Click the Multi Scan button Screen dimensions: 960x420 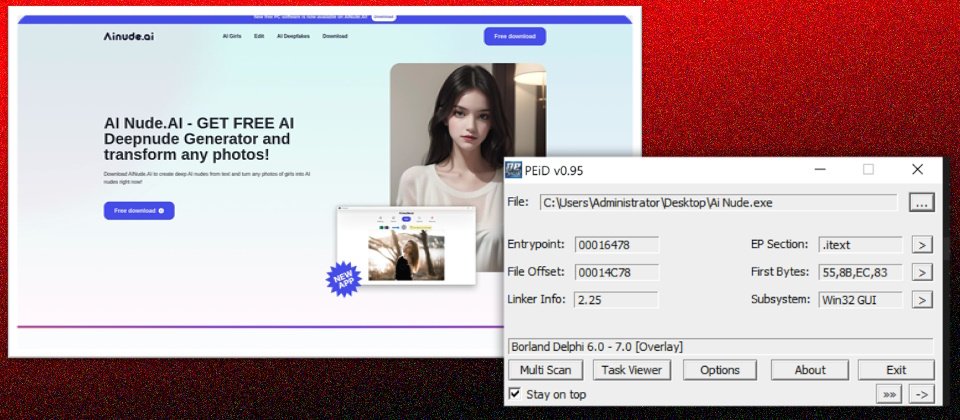[546, 370]
